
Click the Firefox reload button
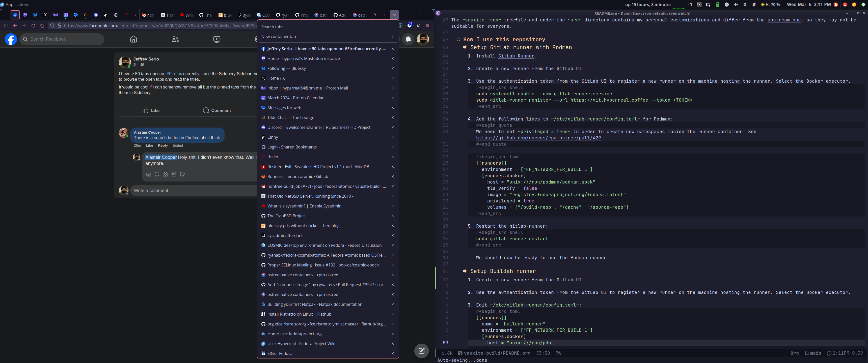(33, 26)
